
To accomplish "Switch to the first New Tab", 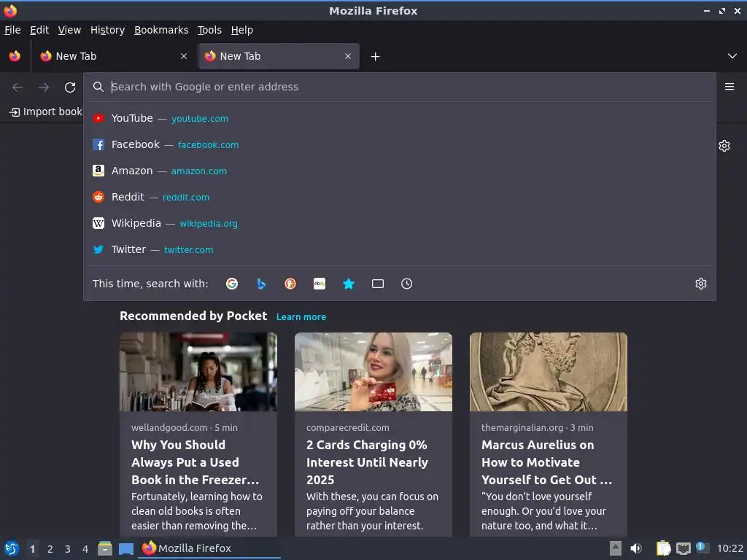I will coord(113,56).
